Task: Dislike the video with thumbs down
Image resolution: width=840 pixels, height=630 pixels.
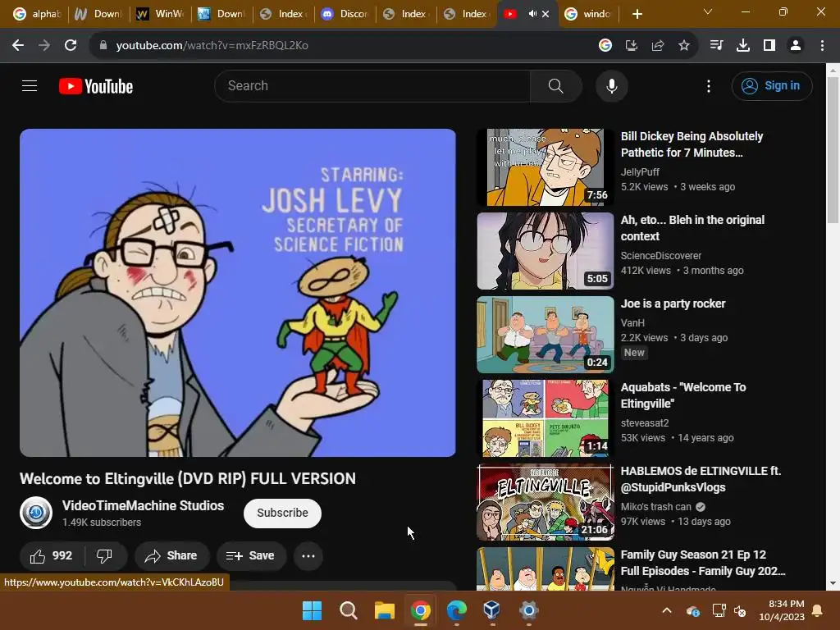Action: click(x=104, y=556)
